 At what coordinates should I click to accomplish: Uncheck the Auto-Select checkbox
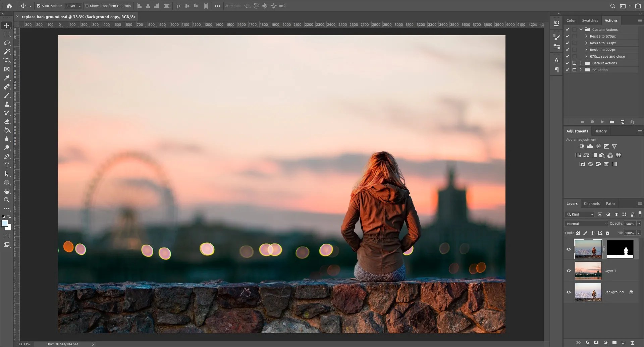coord(39,6)
